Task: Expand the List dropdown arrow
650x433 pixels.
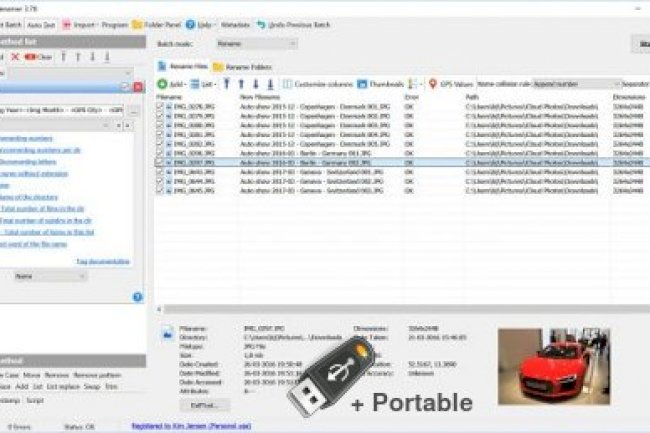Action: pyautogui.click(x=215, y=85)
